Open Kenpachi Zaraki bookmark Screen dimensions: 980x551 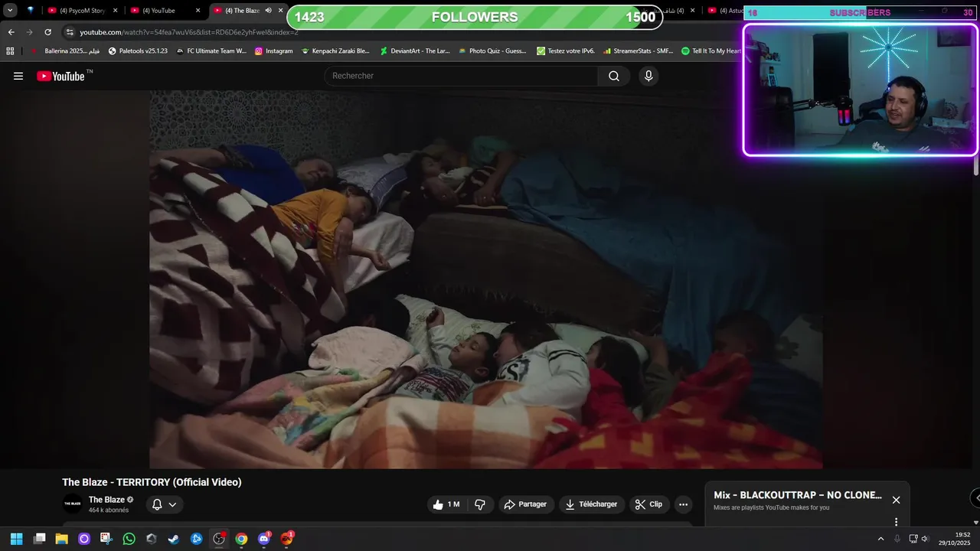[x=335, y=51]
